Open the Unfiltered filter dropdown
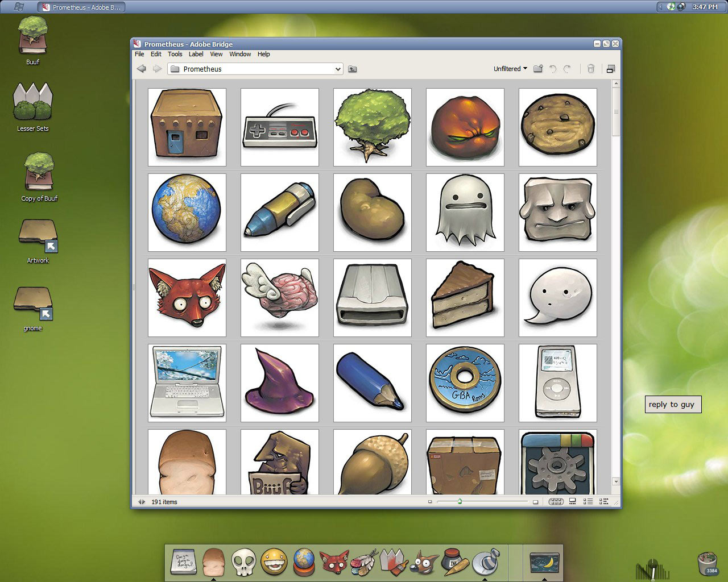The height and width of the screenshot is (582, 728). click(x=510, y=69)
